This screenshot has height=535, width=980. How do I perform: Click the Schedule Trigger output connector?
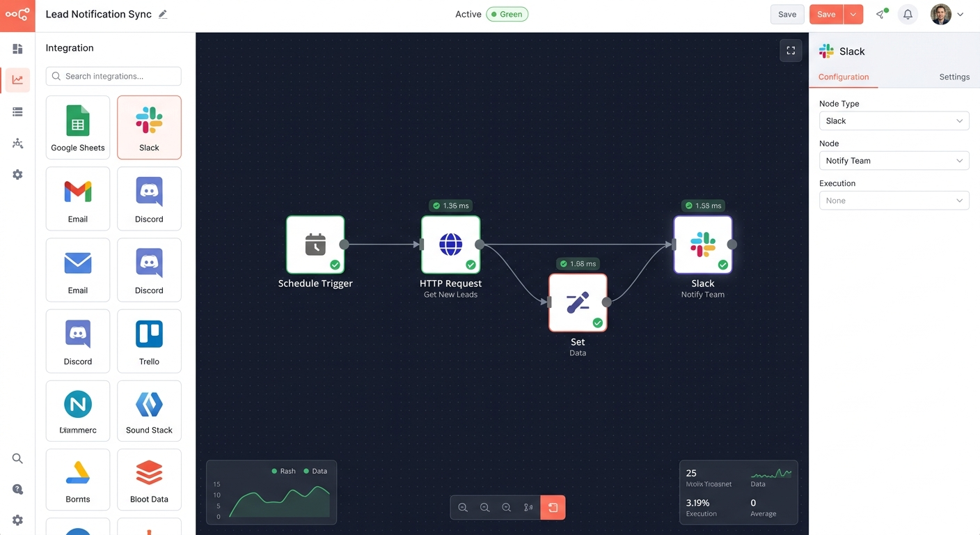pos(343,245)
